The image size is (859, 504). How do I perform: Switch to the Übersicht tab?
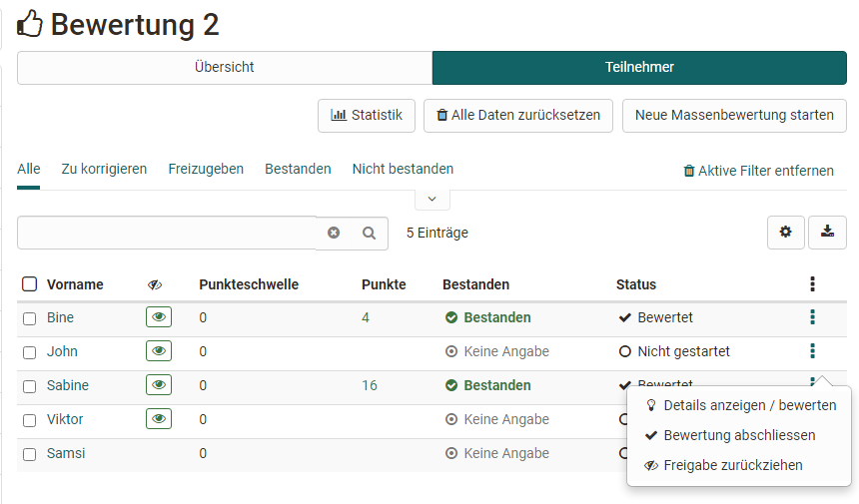(224, 68)
